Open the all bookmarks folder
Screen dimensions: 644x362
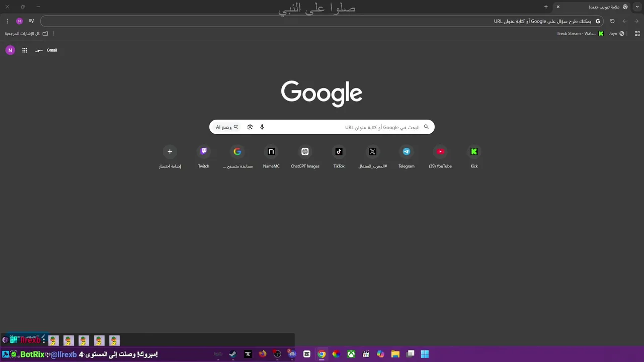point(27,34)
